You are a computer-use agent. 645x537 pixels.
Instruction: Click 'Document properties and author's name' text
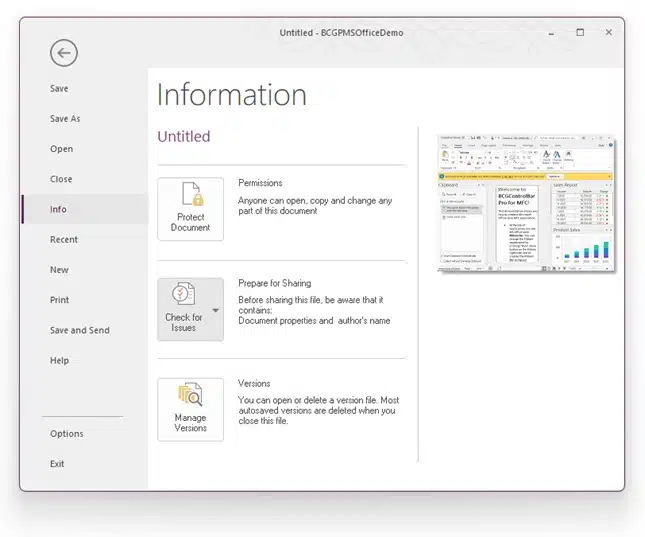pos(314,321)
